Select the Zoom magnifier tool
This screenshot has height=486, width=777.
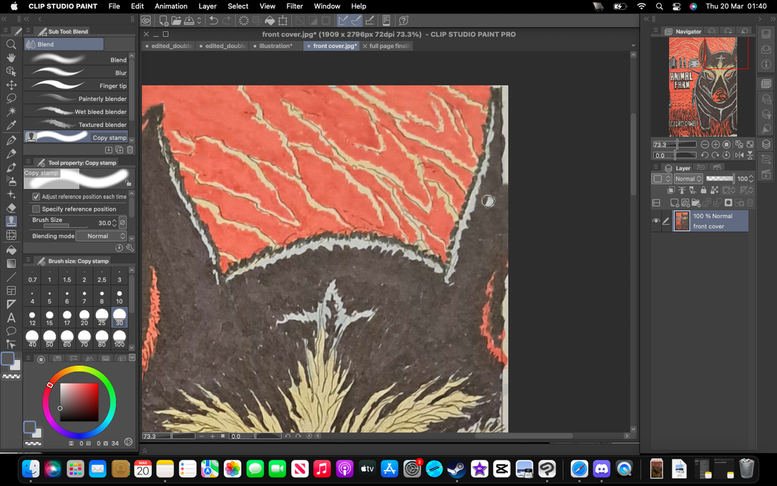coord(11,45)
